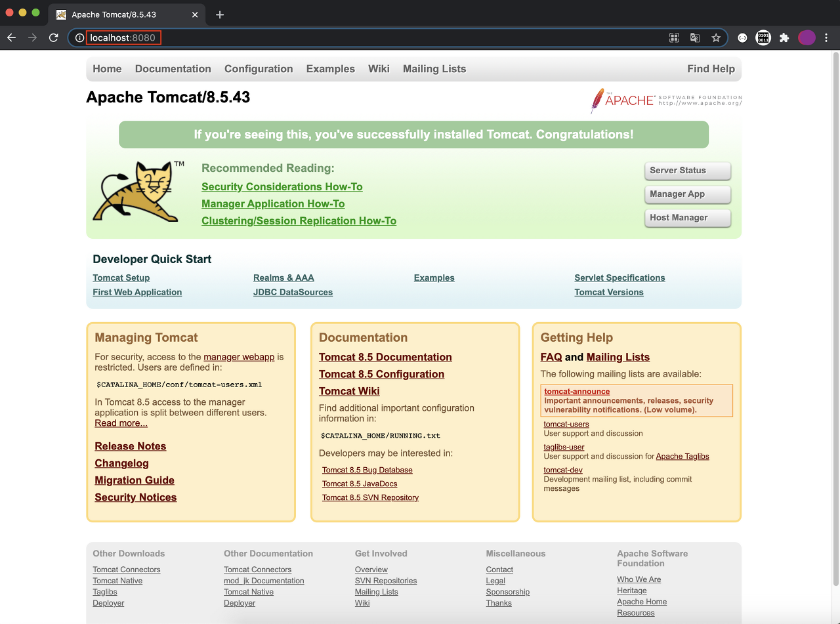Click the Tomcat cat mascot image
The width and height of the screenshot is (840, 624).
tap(139, 192)
